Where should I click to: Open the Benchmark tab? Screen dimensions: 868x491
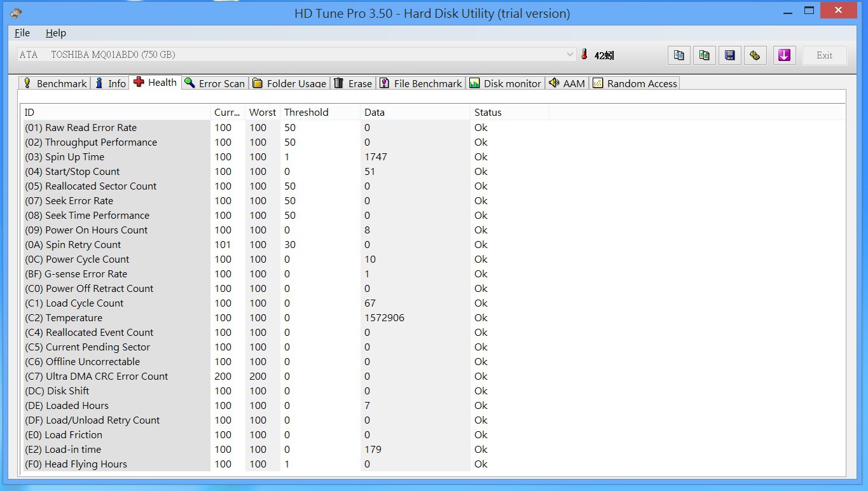tap(55, 83)
